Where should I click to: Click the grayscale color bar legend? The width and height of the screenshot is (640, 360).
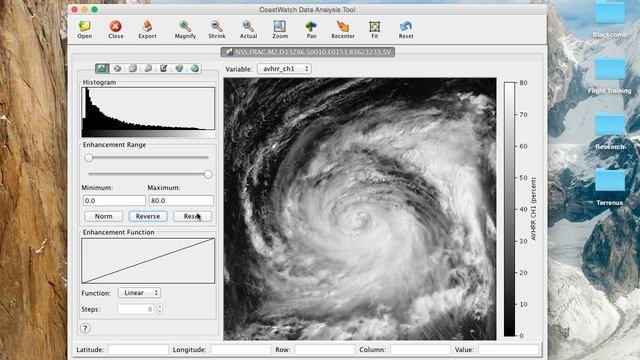coord(509,209)
